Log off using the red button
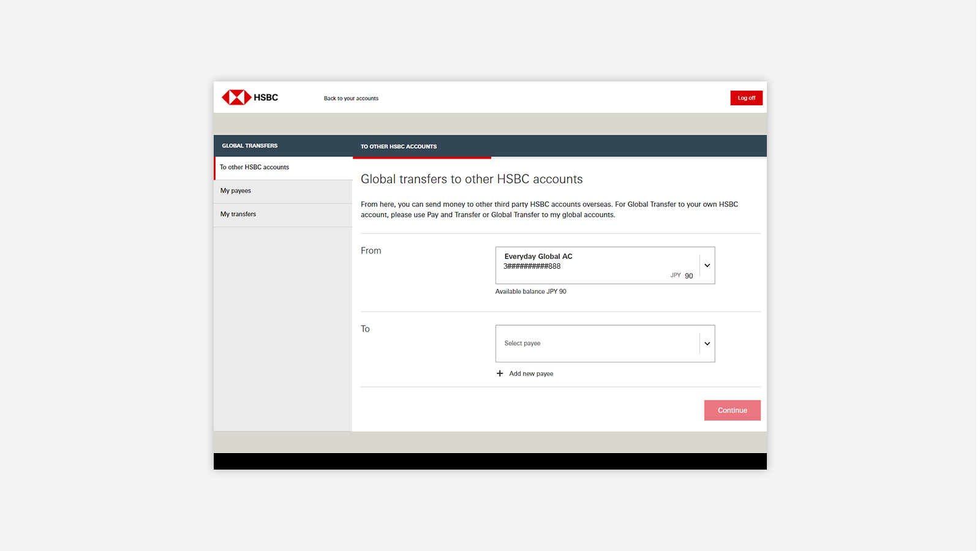 tap(746, 98)
